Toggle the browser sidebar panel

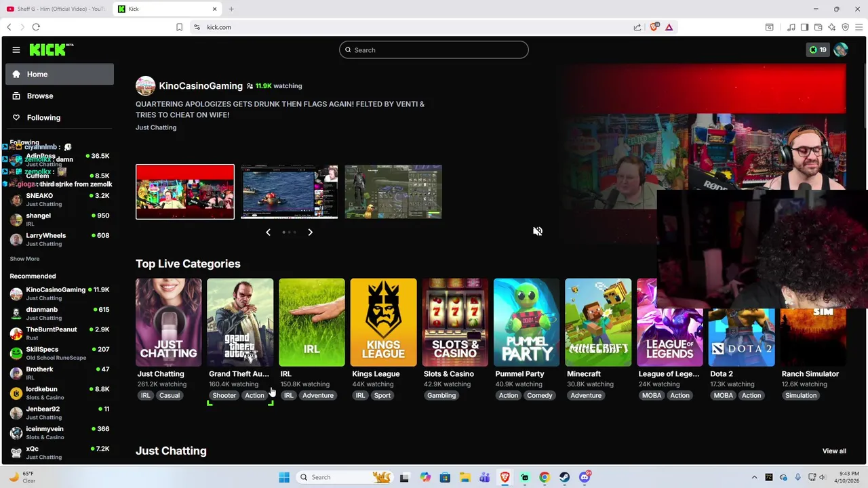pos(804,27)
